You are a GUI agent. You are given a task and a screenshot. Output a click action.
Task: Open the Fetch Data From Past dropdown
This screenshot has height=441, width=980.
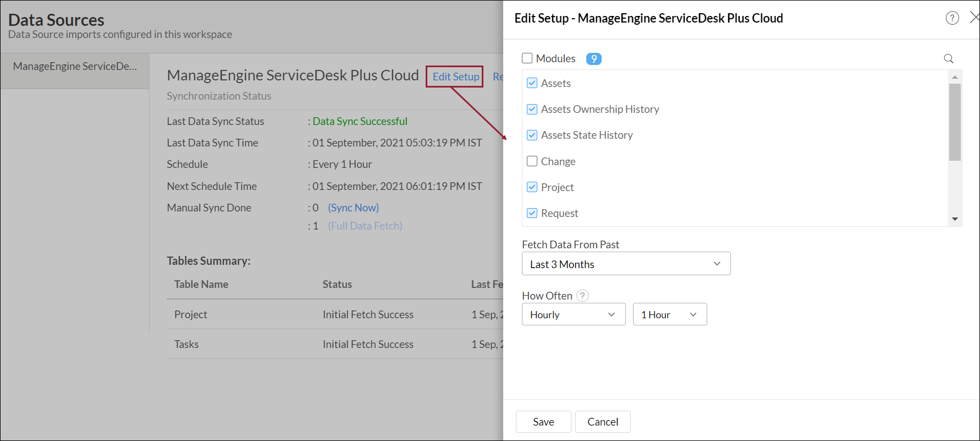tap(626, 264)
